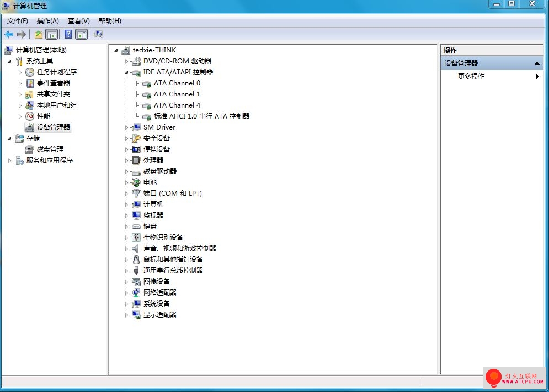Click the Up one level folder icon

(39, 34)
